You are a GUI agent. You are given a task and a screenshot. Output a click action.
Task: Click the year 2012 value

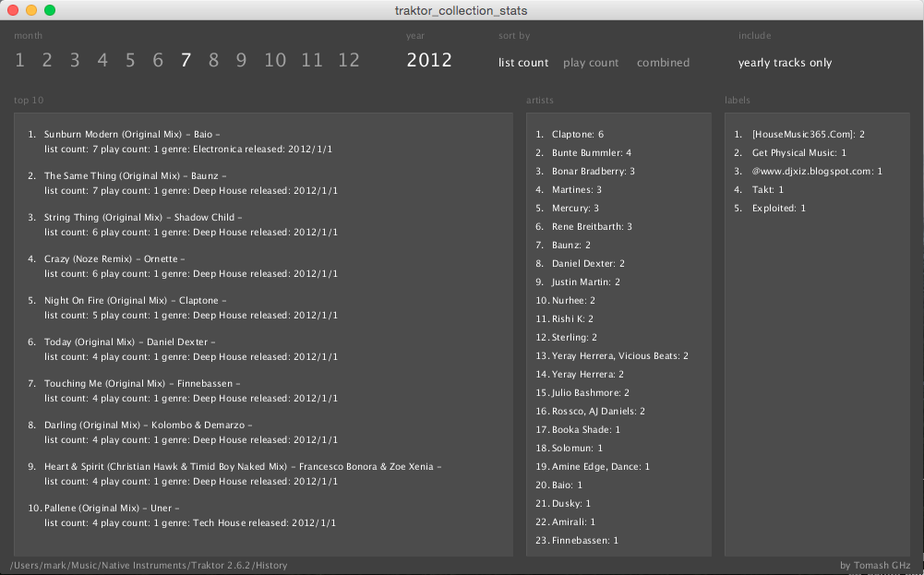(429, 61)
